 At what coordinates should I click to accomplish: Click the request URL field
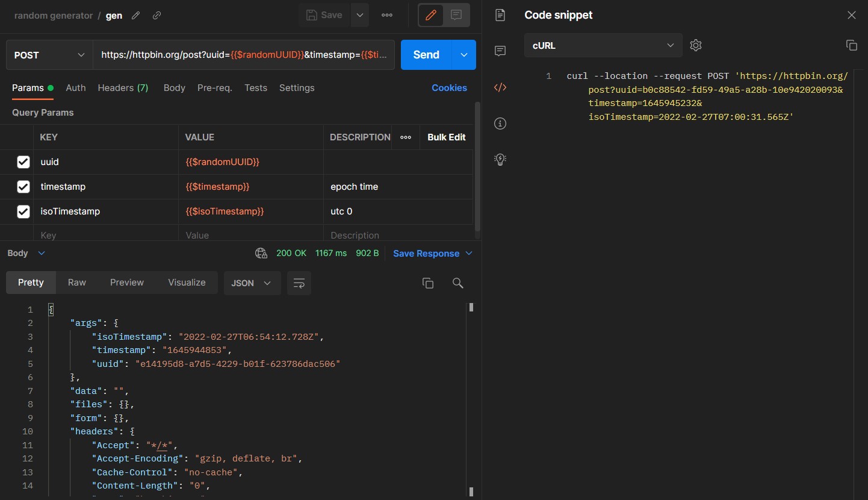click(x=244, y=55)
